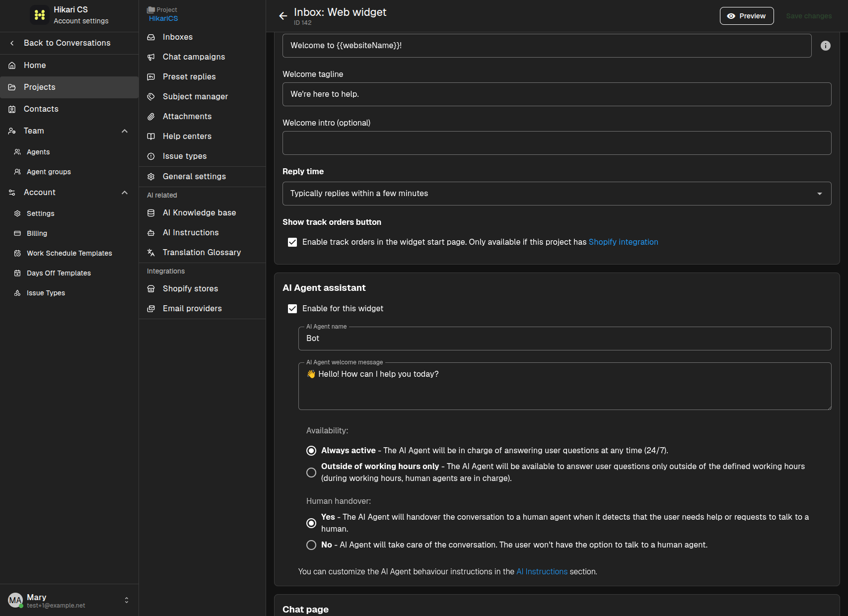Click the Home house icon
848x616 pixels.
click(12, 66)
